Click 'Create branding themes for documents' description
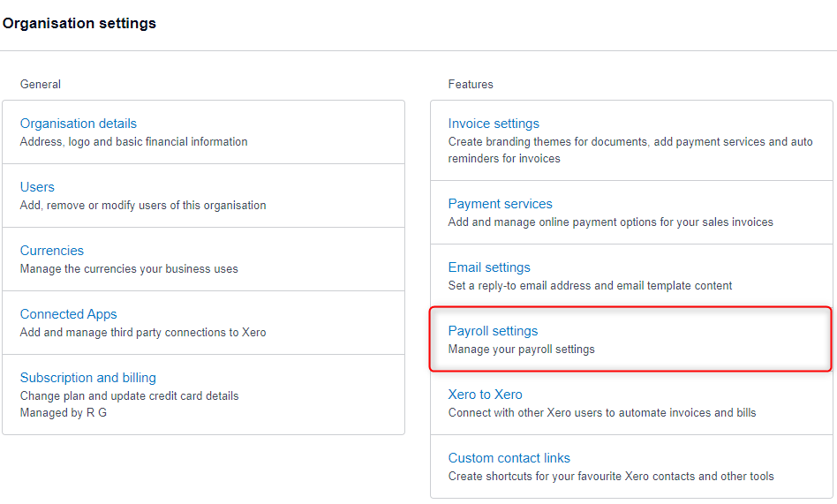The width and height of the screenshot is (837, 504). 630,150
